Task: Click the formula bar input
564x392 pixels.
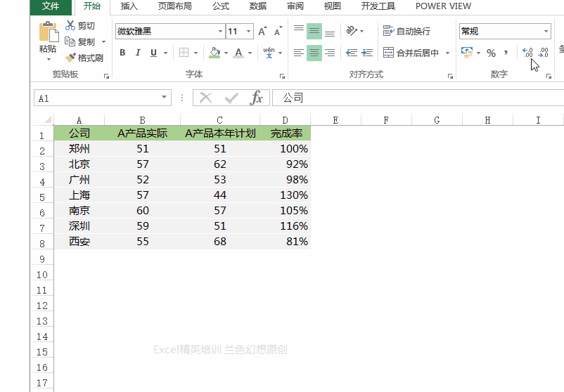Action: pyautogui.click(x=418, y=98)
